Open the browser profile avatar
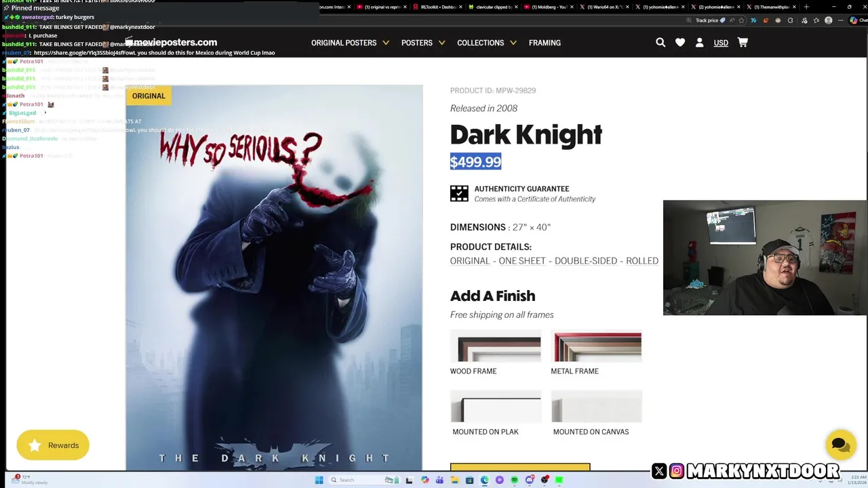Image resolution: width=868 pixels, height=488 pixels. [828, 20]
